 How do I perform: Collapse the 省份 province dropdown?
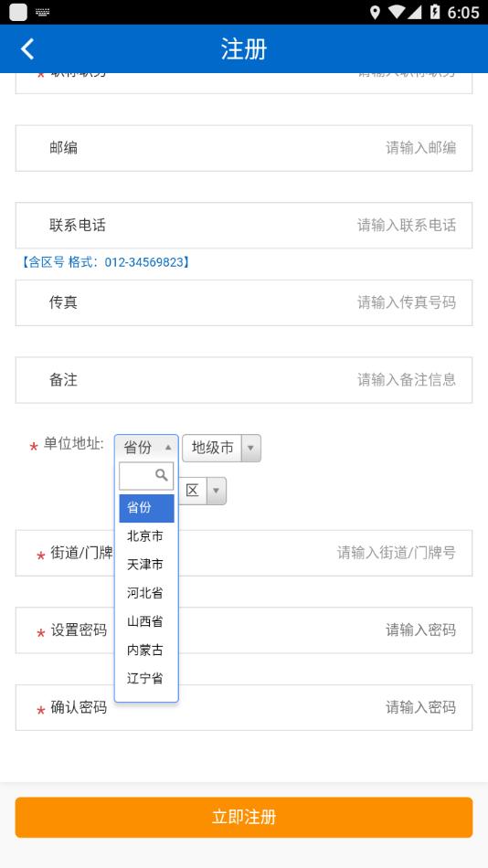(146, 448)
